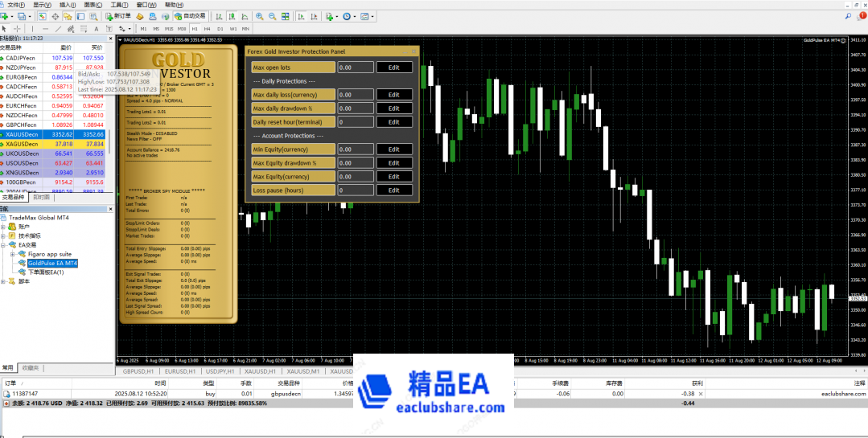Click Edit button for Min Equity(currency)

(393, 149)
